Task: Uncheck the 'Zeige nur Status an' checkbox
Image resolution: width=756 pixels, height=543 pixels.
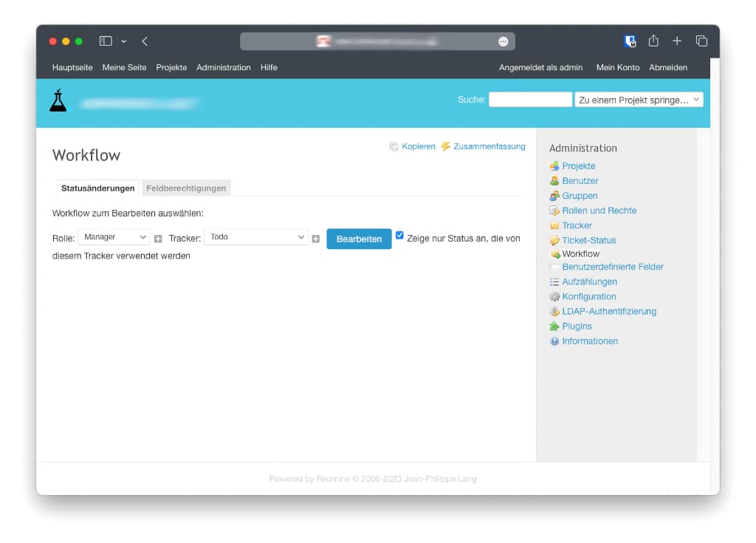Action: [x=399, y=235]
